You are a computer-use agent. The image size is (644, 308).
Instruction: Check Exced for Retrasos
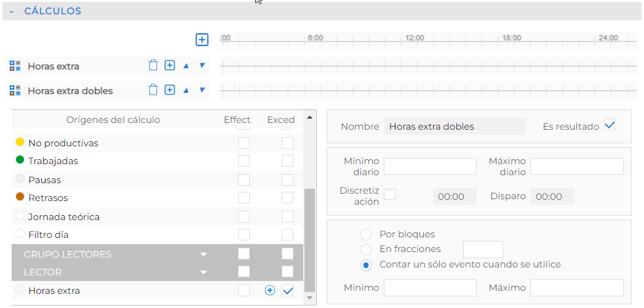[x=287, y=197]
